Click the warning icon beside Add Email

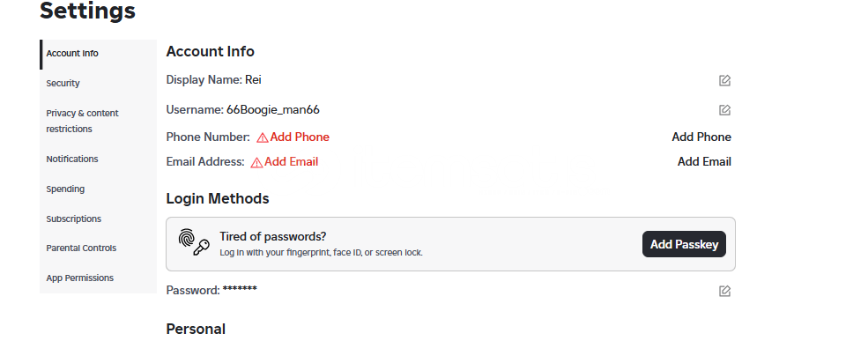coord(256,162)
